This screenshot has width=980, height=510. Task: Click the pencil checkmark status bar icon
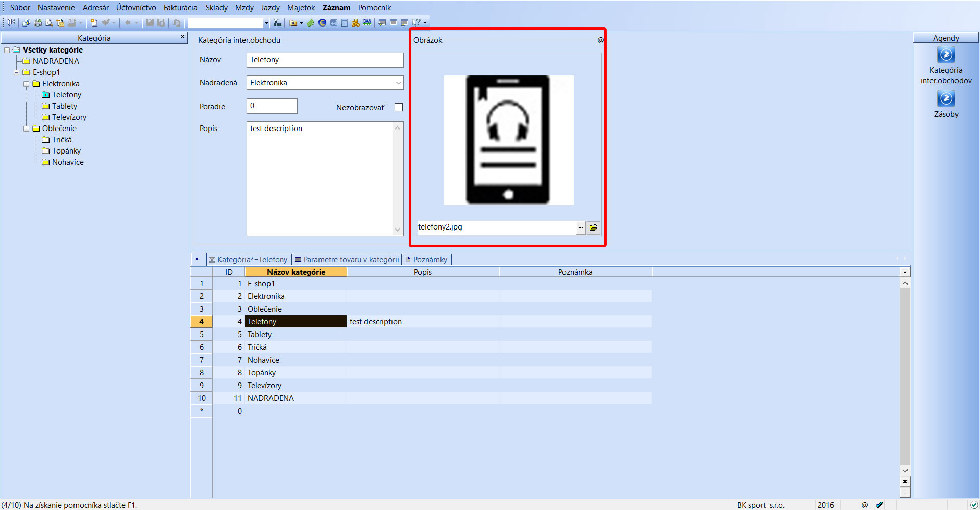879,505
